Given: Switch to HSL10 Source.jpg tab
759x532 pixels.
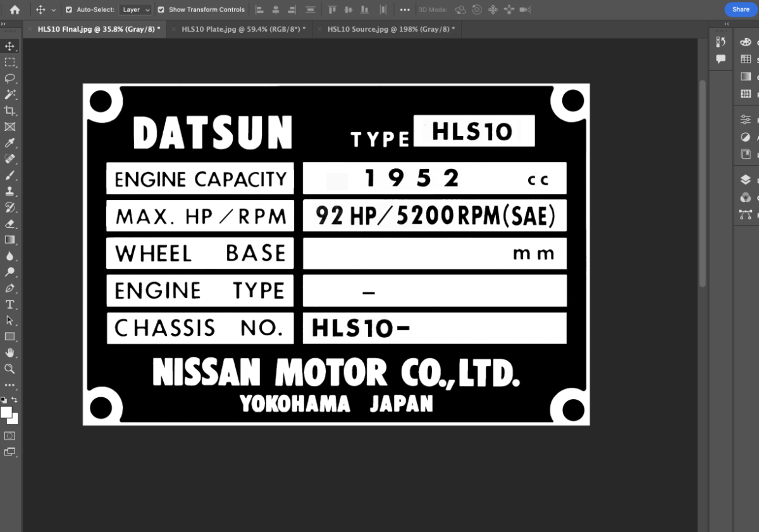Looking at the screenshot, I should click(390, 29).
